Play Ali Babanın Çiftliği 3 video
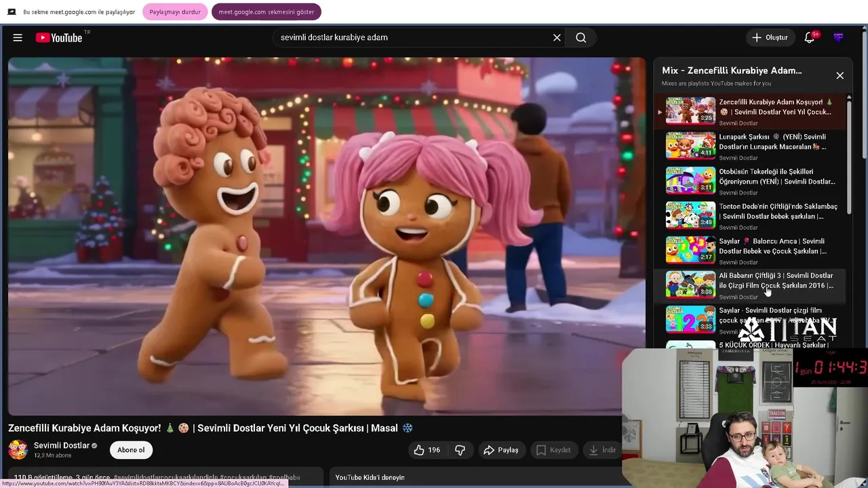868x488 pixels. pyautogui.click(x=751, y=285)
